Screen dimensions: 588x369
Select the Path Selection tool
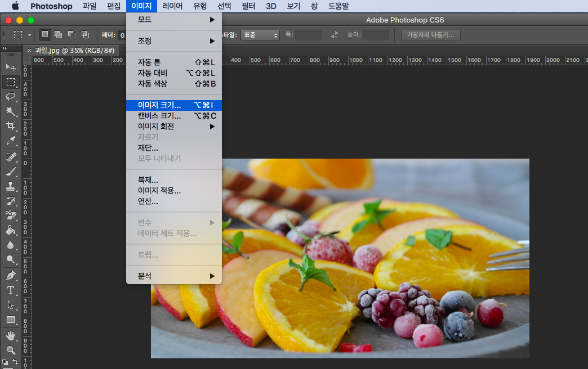point(11,305)
